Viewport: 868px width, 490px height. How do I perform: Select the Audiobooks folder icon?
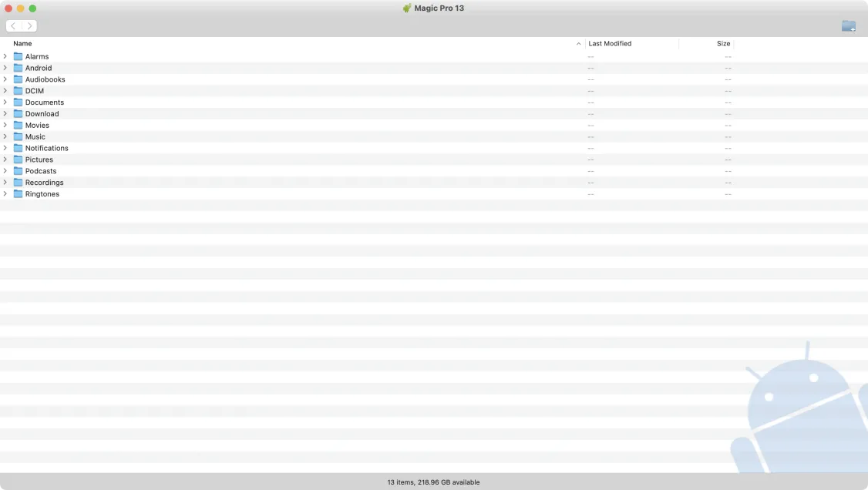pyautogui.click(x=19, y=79)
